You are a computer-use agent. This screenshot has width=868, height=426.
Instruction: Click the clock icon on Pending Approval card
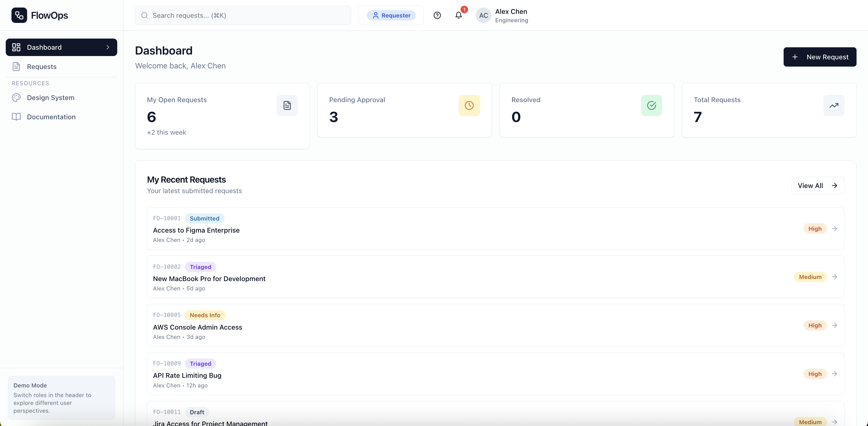(469, 105)
